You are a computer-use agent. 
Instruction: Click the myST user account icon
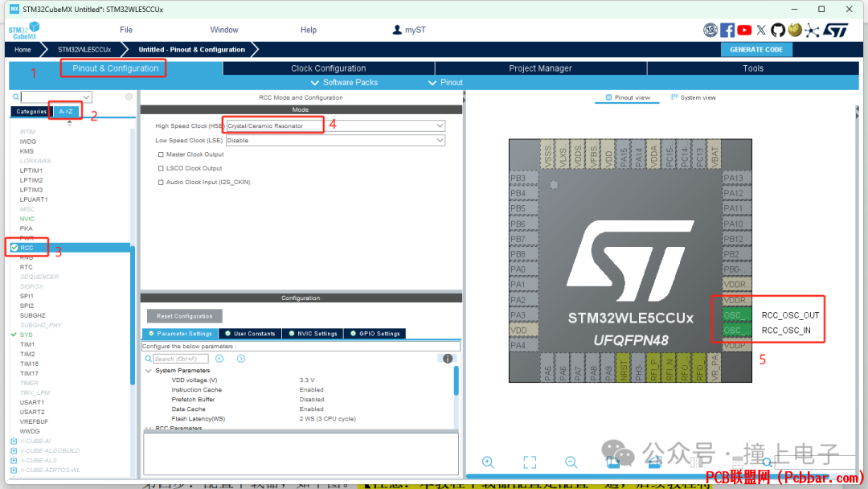coord(397,30)
